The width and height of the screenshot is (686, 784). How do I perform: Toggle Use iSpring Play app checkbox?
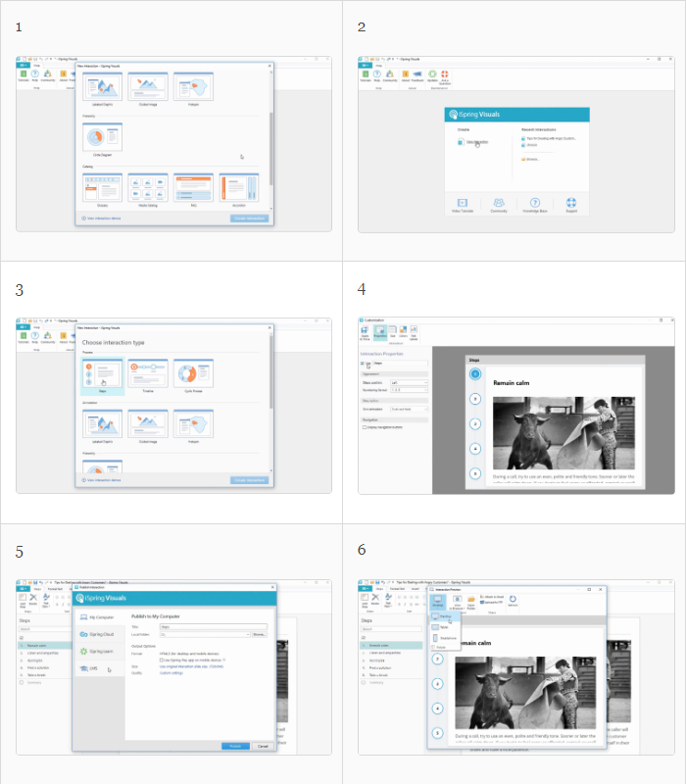[162, 661]
